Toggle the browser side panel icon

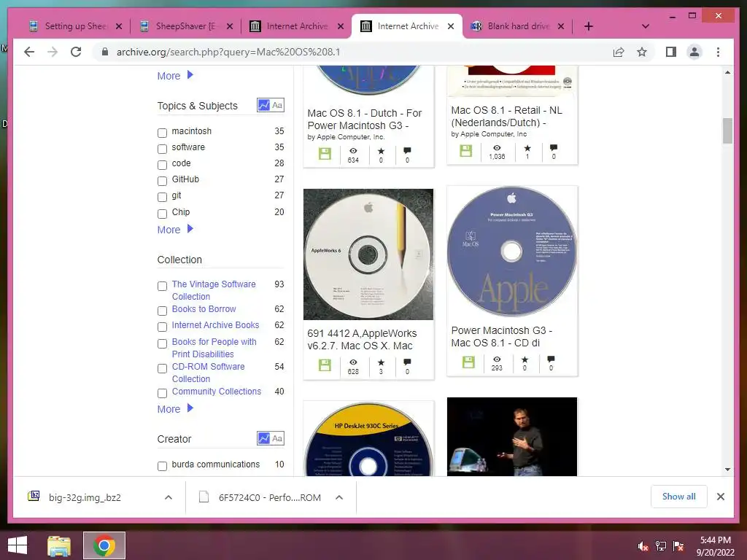tap(671, 52)
